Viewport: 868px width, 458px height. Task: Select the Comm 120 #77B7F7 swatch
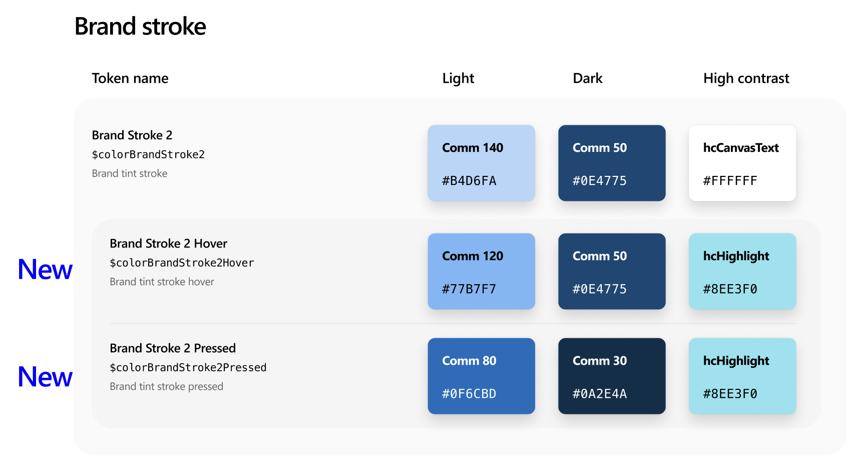481,271
